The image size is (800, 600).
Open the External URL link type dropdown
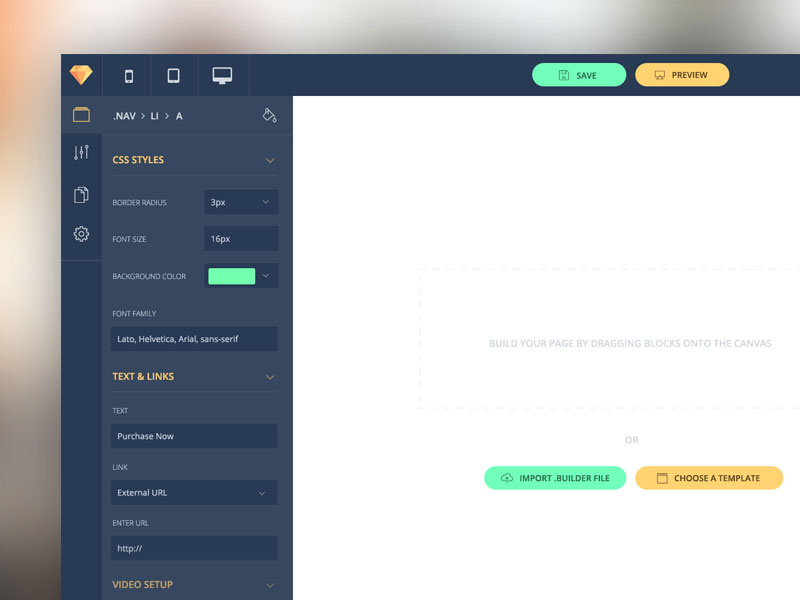coord(193,492)
